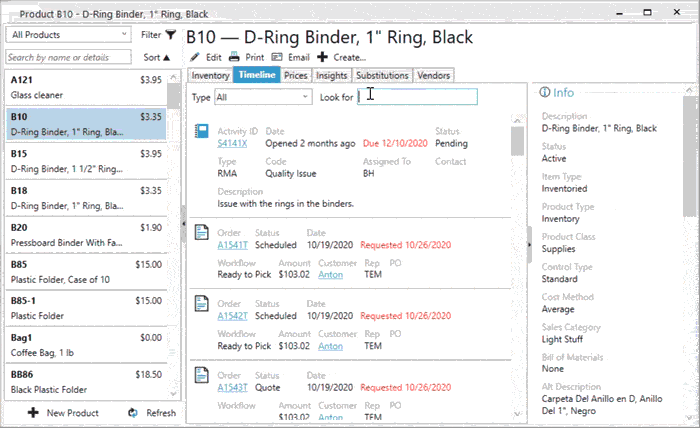Open order link A1542T

(232, 316)
